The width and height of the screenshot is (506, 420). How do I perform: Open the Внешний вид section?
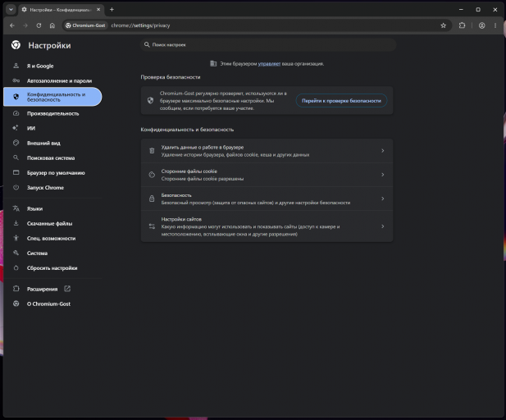[52, 143]
